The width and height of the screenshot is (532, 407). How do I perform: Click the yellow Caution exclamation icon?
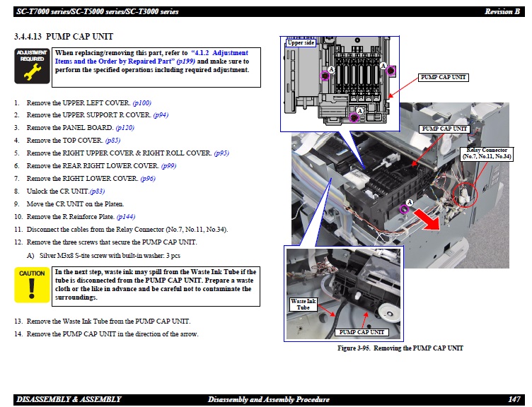coord(32,285)
